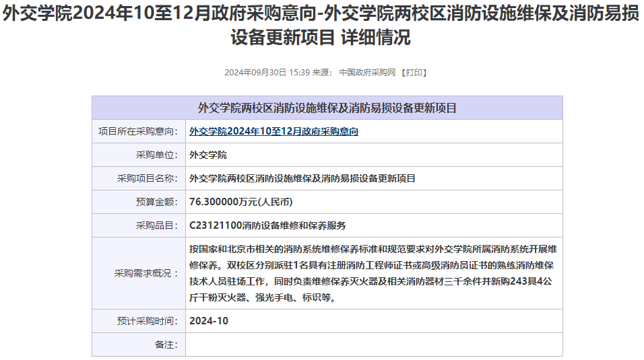Click the source name 中国政府采购网
The height and width of the screenshot is (360, 644).
tap(366, 73)
